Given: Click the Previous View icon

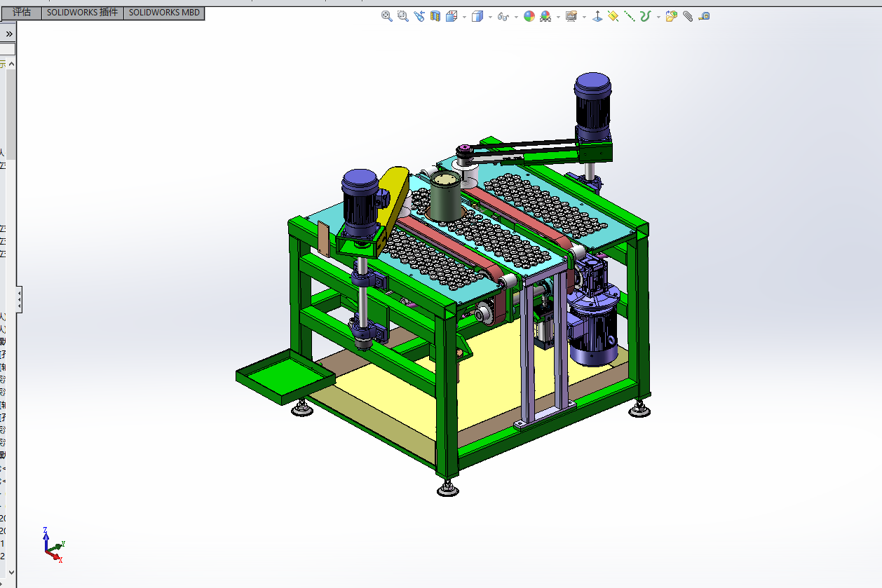Looking at the screenshot, I should pyautogui.click(x=419, y=16).
